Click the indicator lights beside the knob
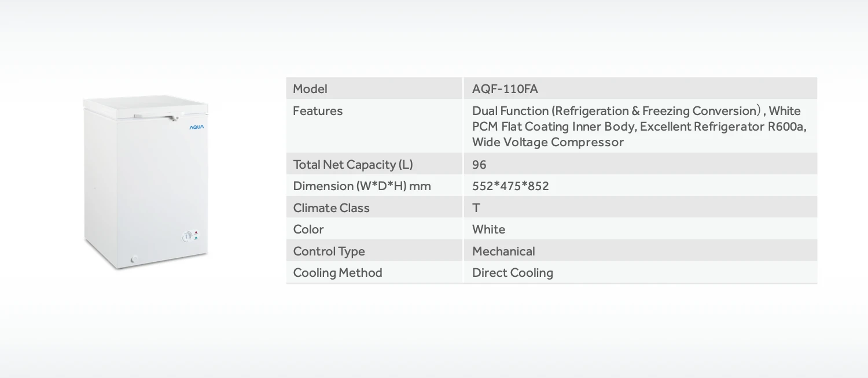This screenshot has width=868, height=378. point(196,235)
